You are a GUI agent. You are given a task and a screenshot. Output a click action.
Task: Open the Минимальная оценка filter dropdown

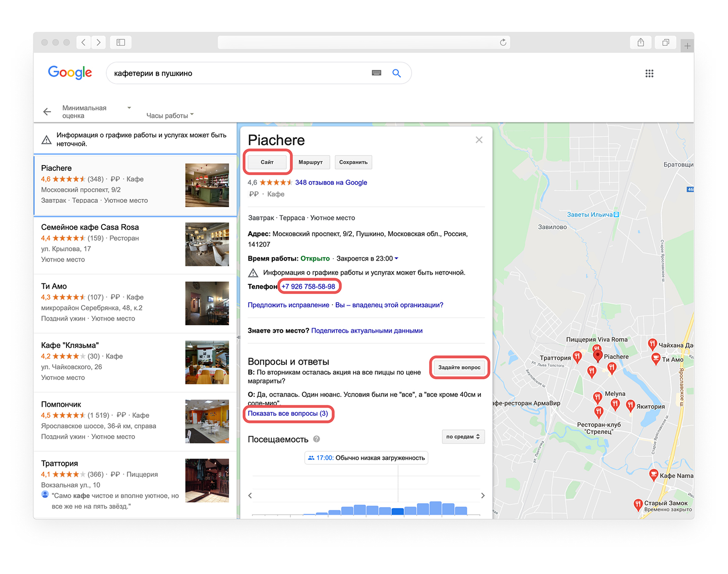(x=96, y=112)
